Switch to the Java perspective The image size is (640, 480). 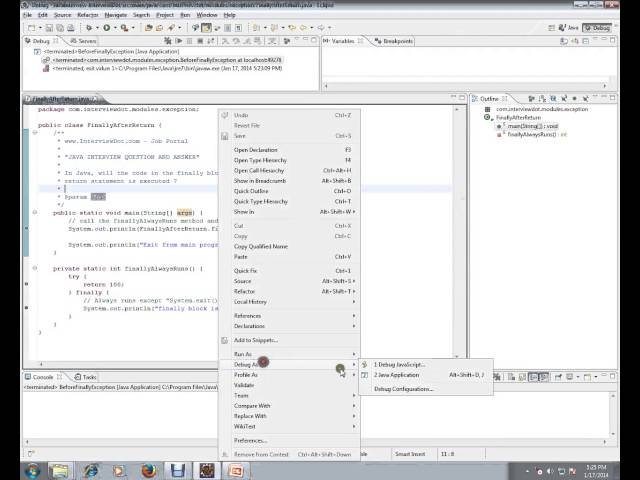[x=569, y=28]
